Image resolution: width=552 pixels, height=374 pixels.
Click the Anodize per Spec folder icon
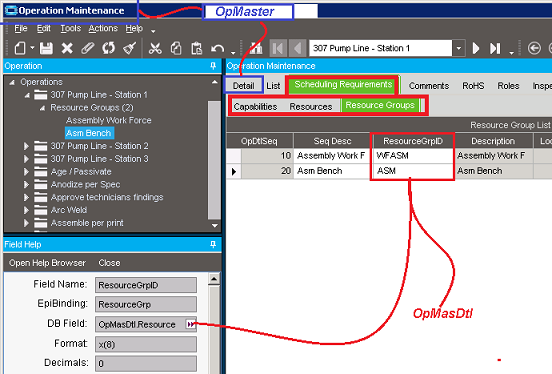point(40,185)
